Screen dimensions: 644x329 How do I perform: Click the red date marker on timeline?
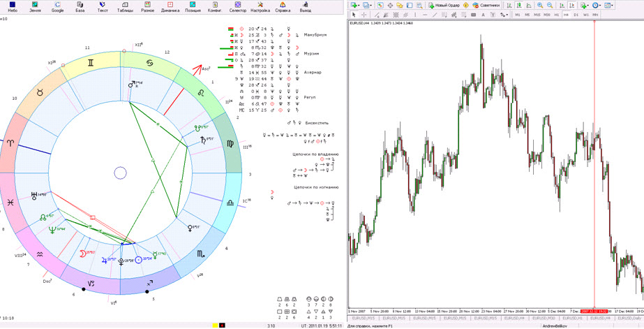pos(594,311)
